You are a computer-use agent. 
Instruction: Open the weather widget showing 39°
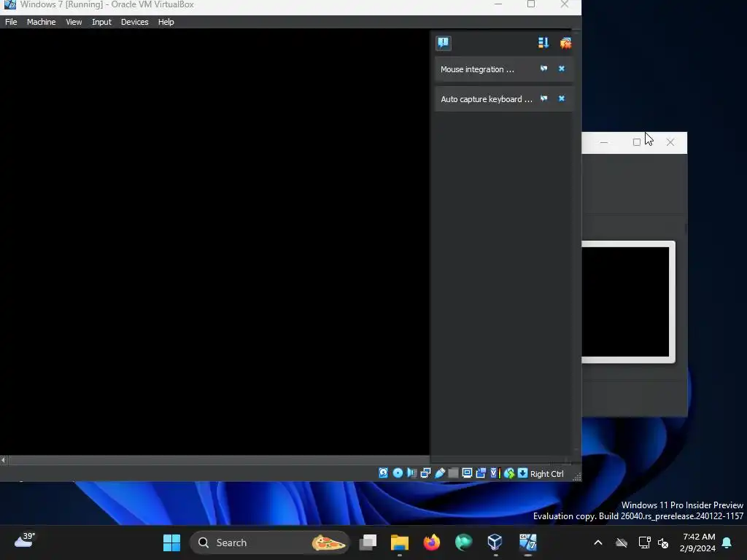25,541
